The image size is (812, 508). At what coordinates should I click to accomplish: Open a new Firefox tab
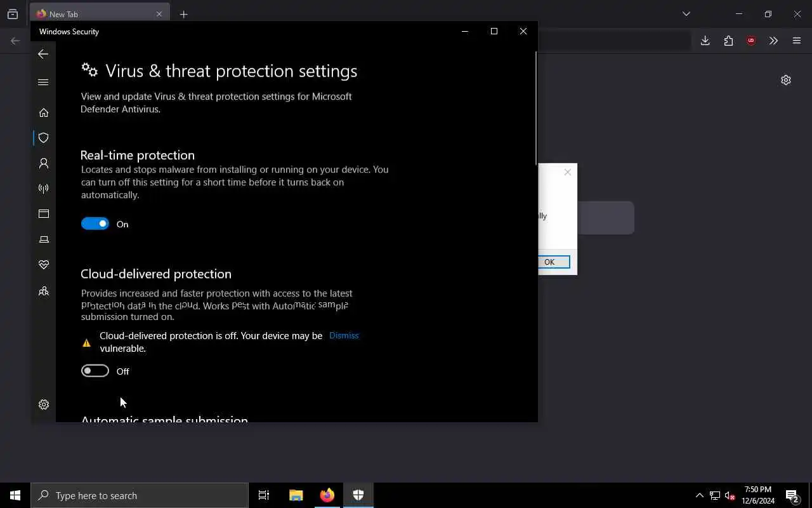[x=183, y=14]
